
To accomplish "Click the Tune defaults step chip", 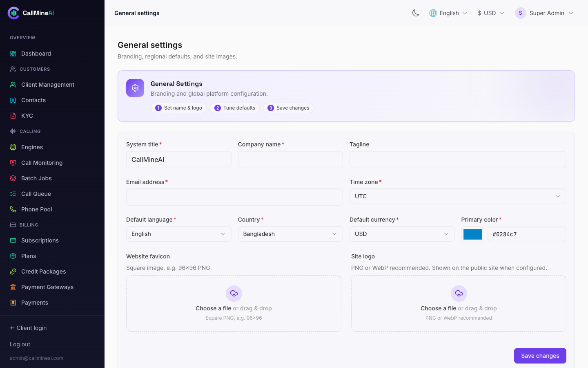I will 235,108.
